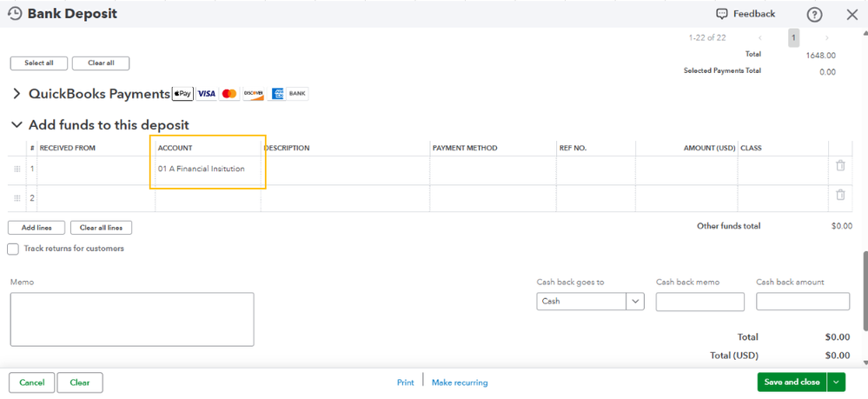This screenshot has width=868, height=399.
Task: Delete line 1 with trash icon
Action: click(x=840, y=166)
